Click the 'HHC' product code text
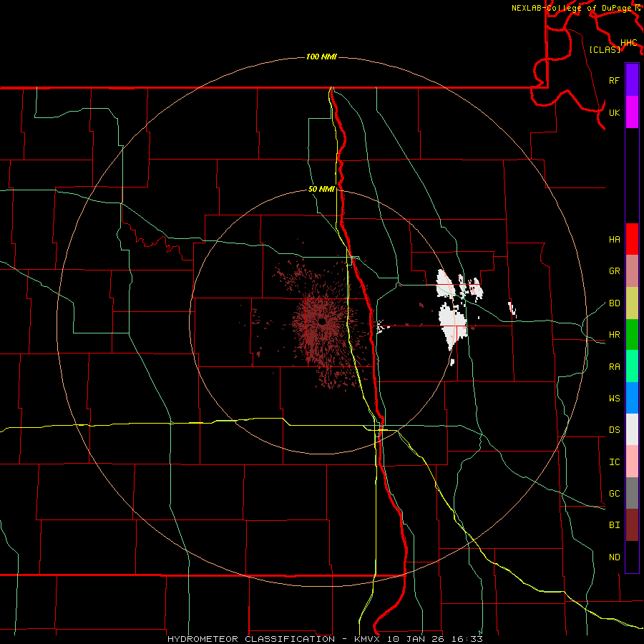The image size is (644, 644). [629, 43]
